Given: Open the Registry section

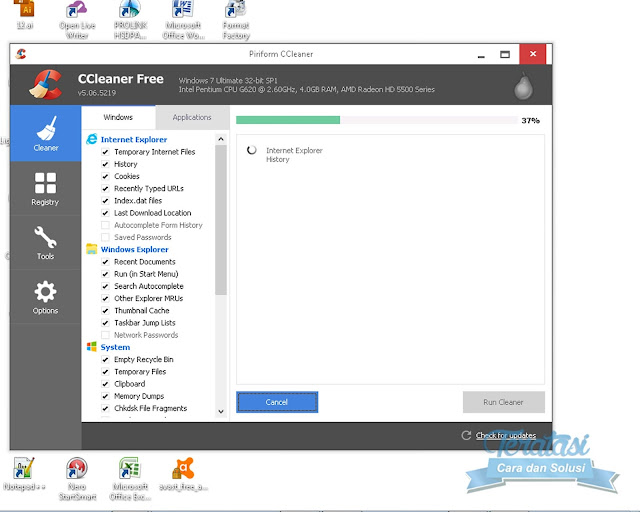Looking at the screenshot, I should (x=45, y=188).
